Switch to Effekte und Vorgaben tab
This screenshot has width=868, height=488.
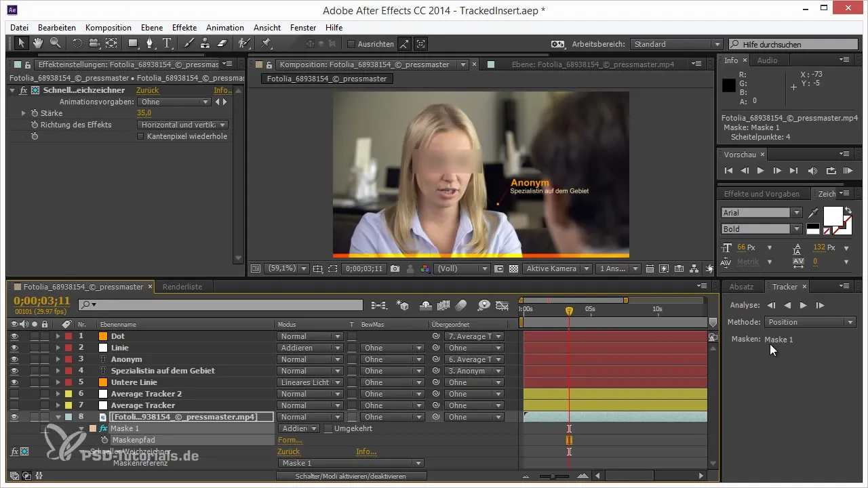point(761,194)
